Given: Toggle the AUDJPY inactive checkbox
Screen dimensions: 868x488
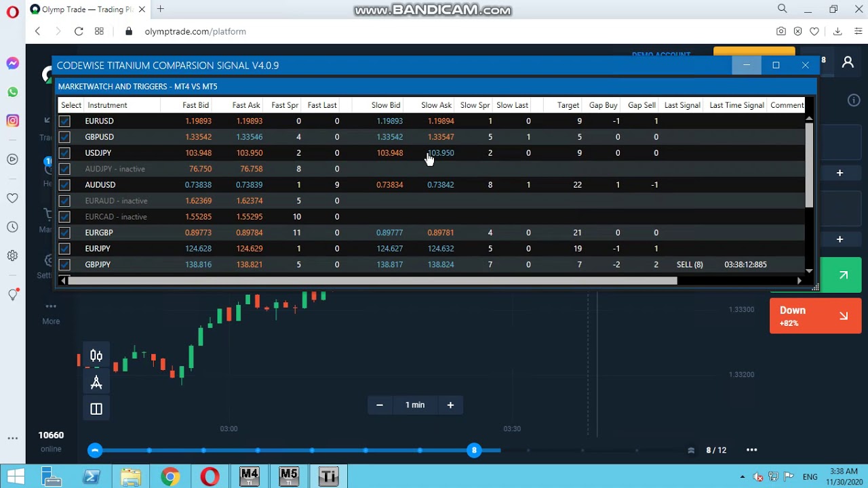Looking at the screenshot, I should (x=64, y=169).
